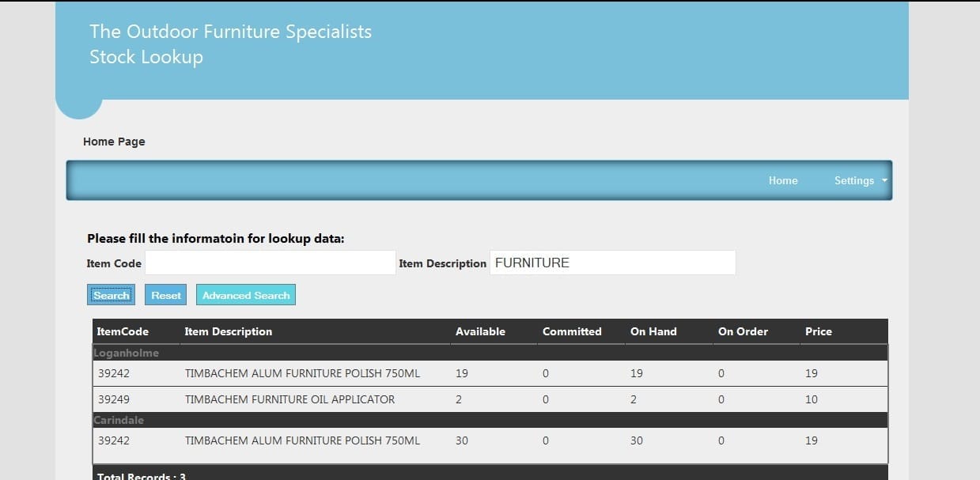Screen dimensions: 980x480
Task: Go to Home in the navigation bar
Action: point(782,180)
